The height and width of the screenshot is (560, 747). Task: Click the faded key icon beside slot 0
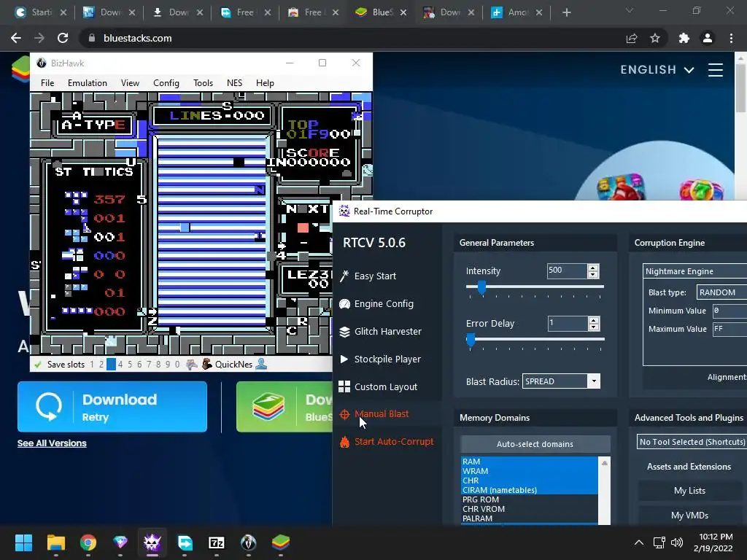tap(192, 365)
